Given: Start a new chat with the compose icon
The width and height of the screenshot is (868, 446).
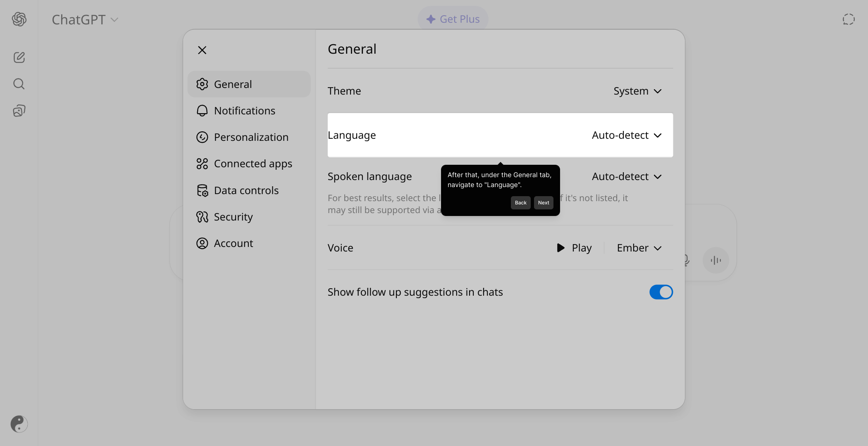Looking at the screenshot, I should tap(19, 57).
